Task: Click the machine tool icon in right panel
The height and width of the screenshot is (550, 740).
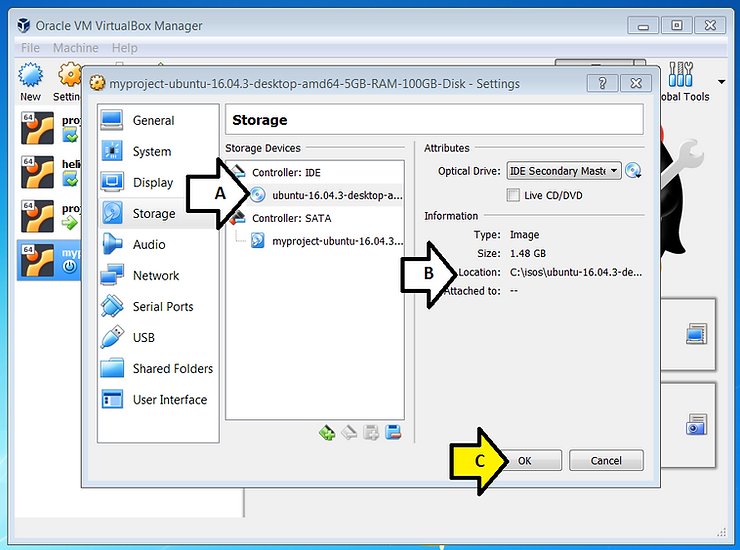Action: (697, 334)
